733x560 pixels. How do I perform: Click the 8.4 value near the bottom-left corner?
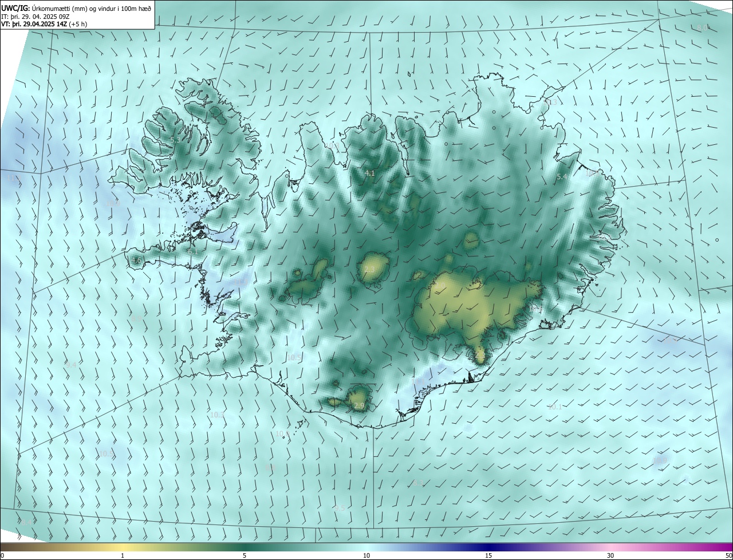[x=26, y=522]
